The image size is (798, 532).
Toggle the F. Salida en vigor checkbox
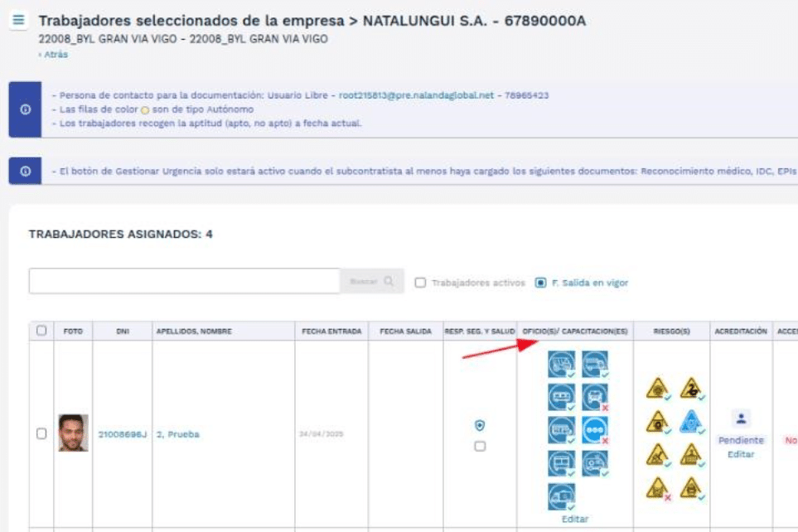(x=541, y=283)
